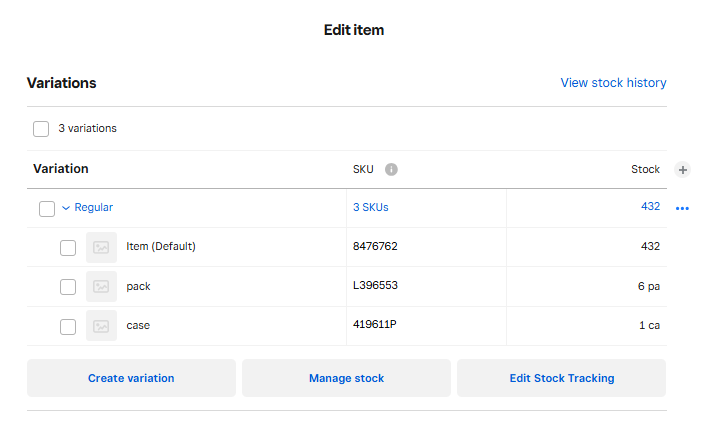Tick the pack variation checkbox

coord(68,286)
